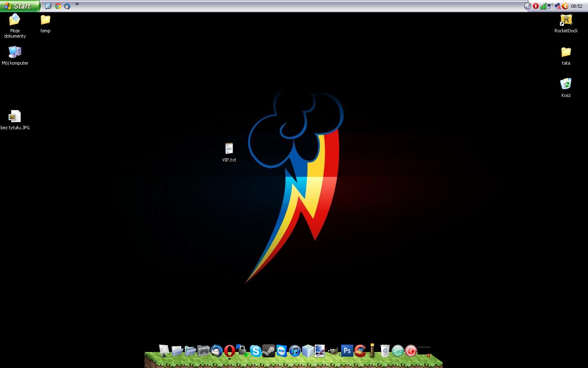Expand the Quick Launch overflow chevron
Screen dimensions: 588x368
coord(77,4)
